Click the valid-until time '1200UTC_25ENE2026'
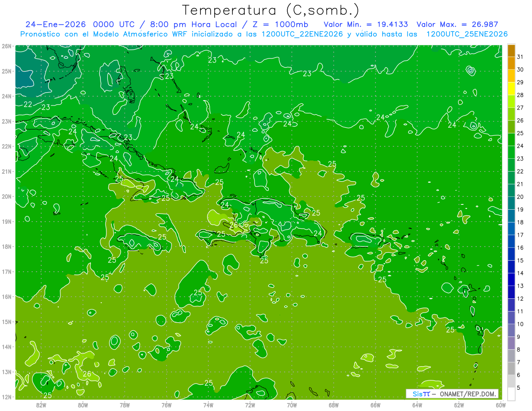 point(467,34)
